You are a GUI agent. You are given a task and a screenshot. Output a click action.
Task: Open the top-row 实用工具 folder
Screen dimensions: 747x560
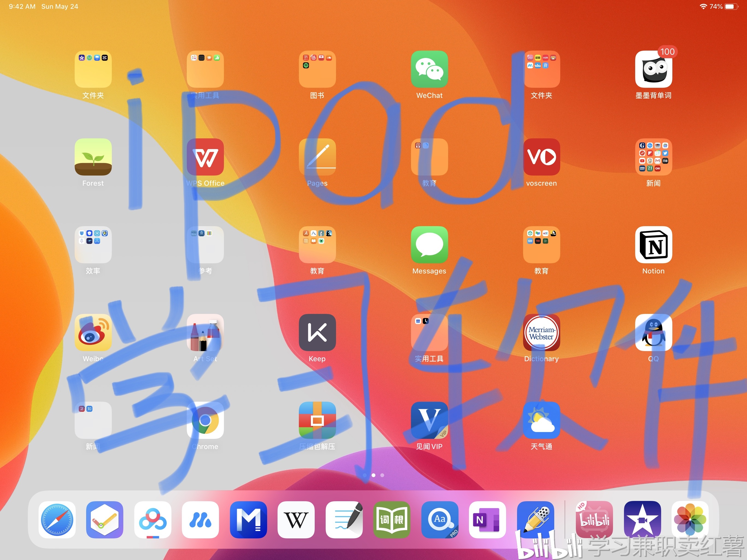[x=205, y=69]
